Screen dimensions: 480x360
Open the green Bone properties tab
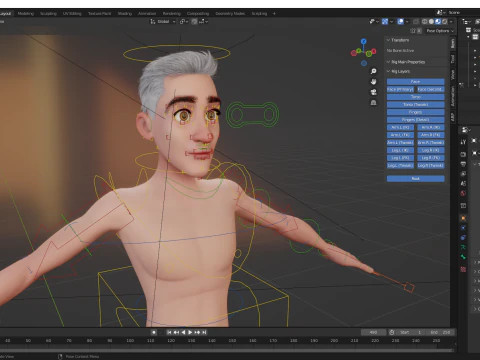463,257
